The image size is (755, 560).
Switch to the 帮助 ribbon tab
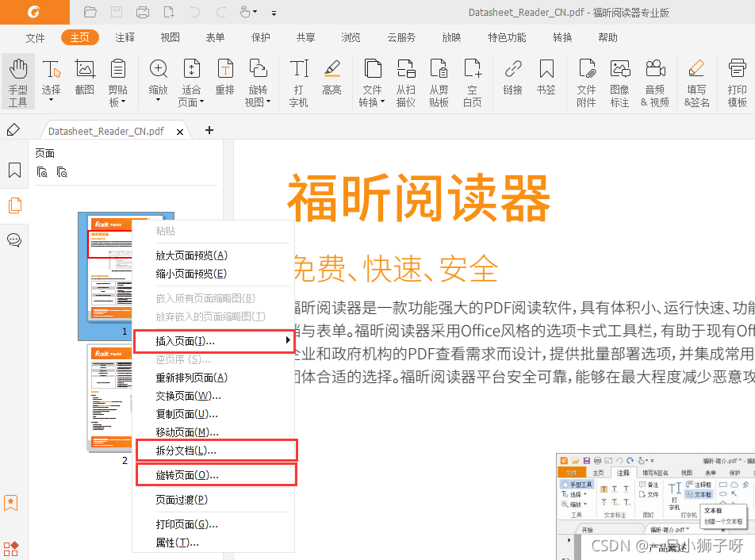pos(607,37)
